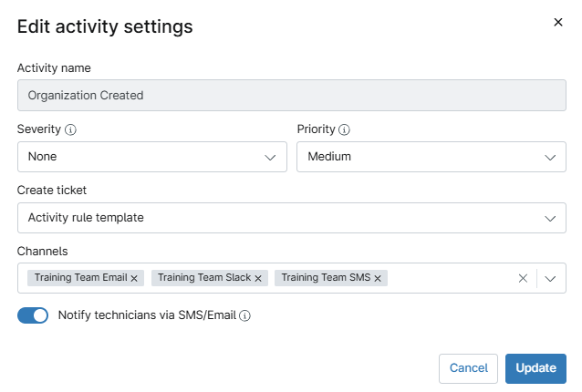This screenshot has width=582, height=392.
Task: Expand the Channels dropdown arrow
Action: pos(551,278)
